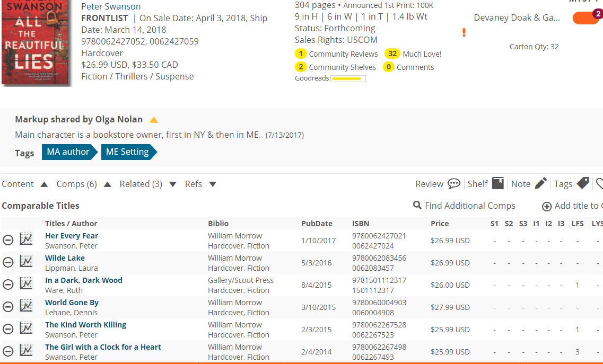
Task: Click the Add title plus icon
Action: [x=546, y=207]
